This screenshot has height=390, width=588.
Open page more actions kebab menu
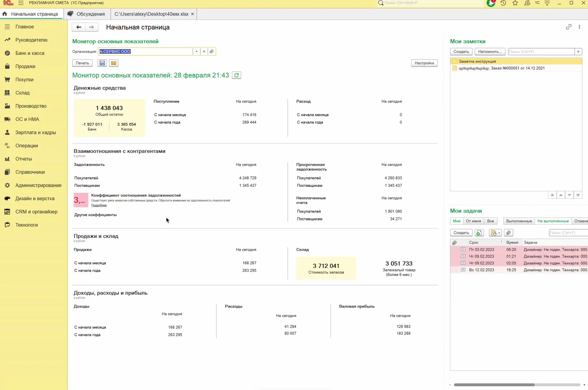(x=580, y=27)
